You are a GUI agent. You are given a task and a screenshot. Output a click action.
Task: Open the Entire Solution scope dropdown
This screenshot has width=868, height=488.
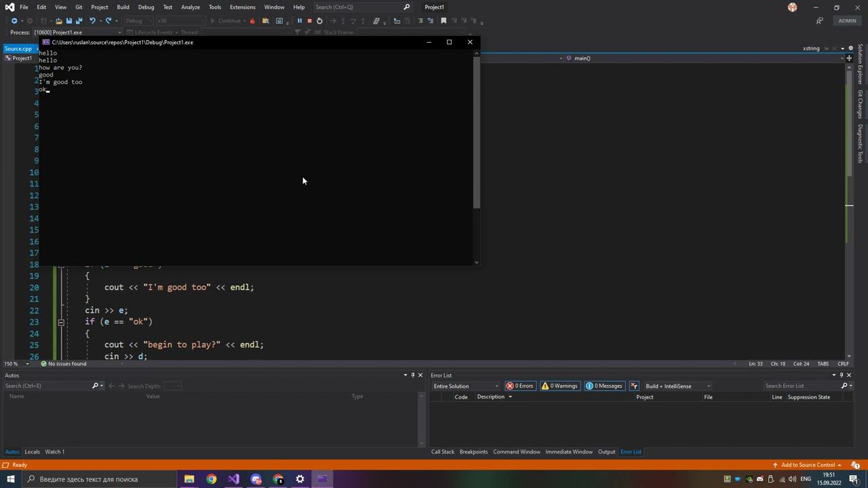point(466,386)
